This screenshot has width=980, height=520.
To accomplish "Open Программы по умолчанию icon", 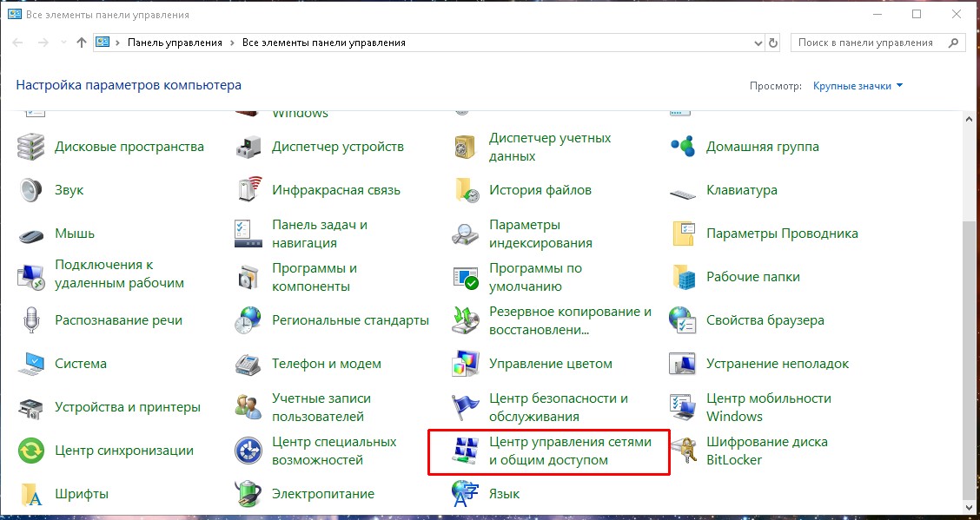I will point(465,277).
